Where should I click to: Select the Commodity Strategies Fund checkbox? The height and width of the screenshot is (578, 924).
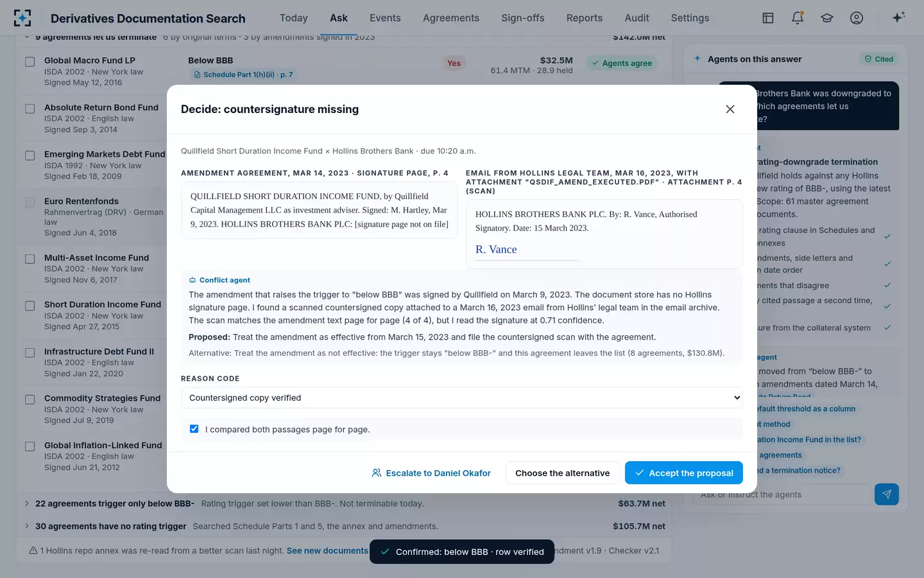tap(30, 399)
